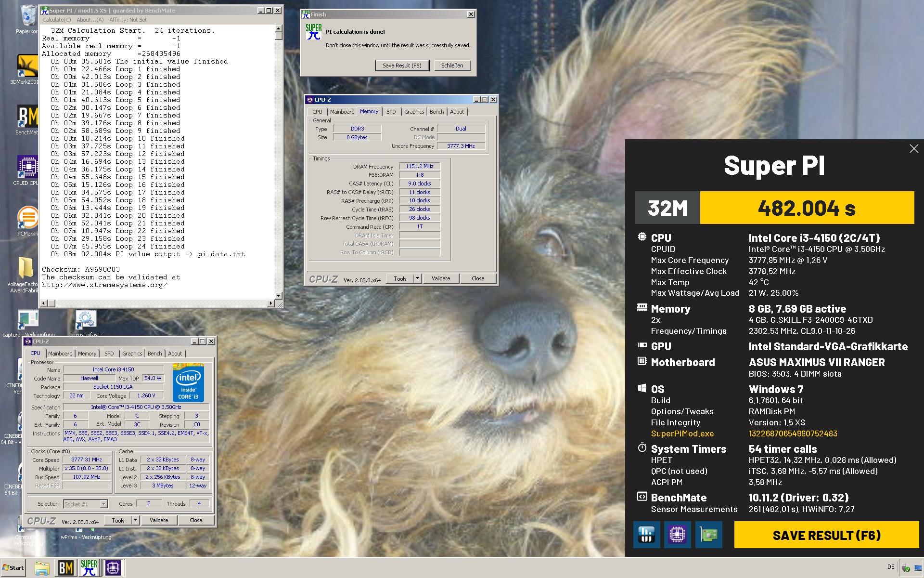Click the SuperPiMod.exe file integrity link
This screenshot has width=924, height=578.
click(x=682, y=433)
